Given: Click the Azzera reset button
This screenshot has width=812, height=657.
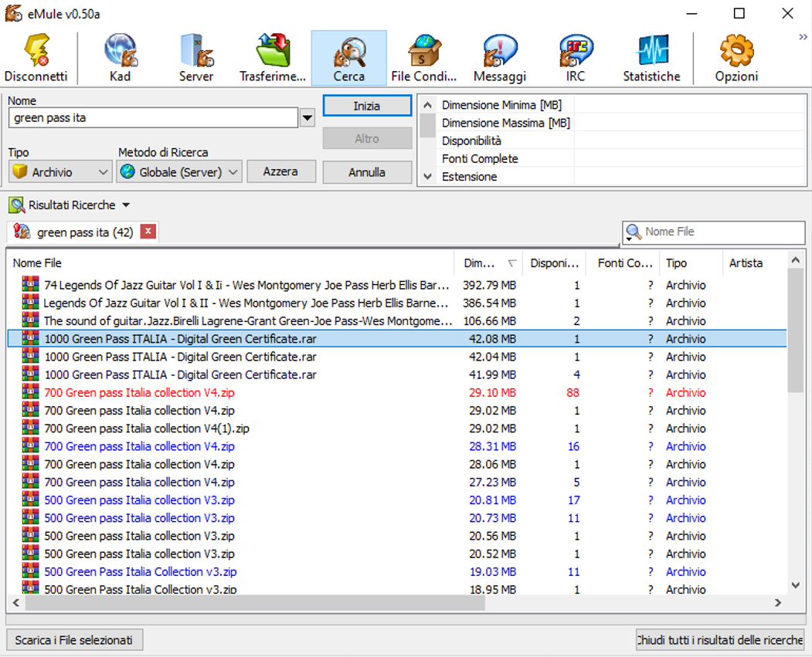Looking at the screenshot, I should [x=281, y=171].
